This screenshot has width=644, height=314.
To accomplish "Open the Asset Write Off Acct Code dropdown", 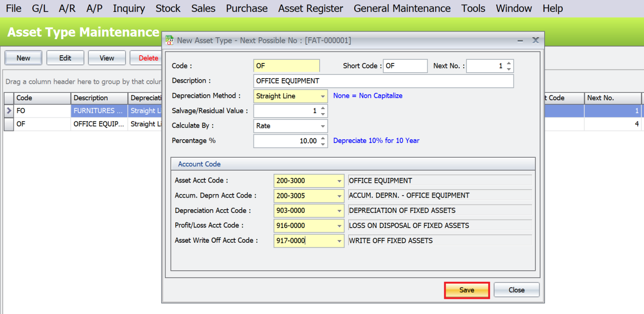I will [x=339, y=241].
